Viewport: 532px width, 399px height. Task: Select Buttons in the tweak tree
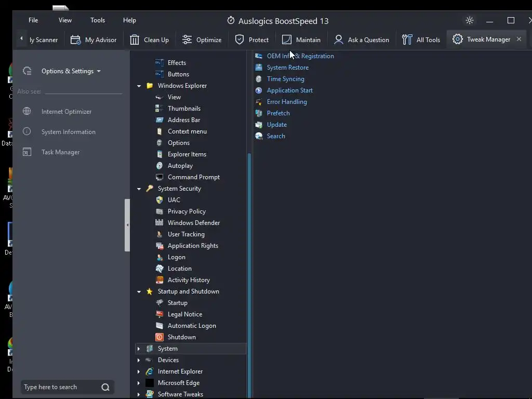click(x=179, y=74)
